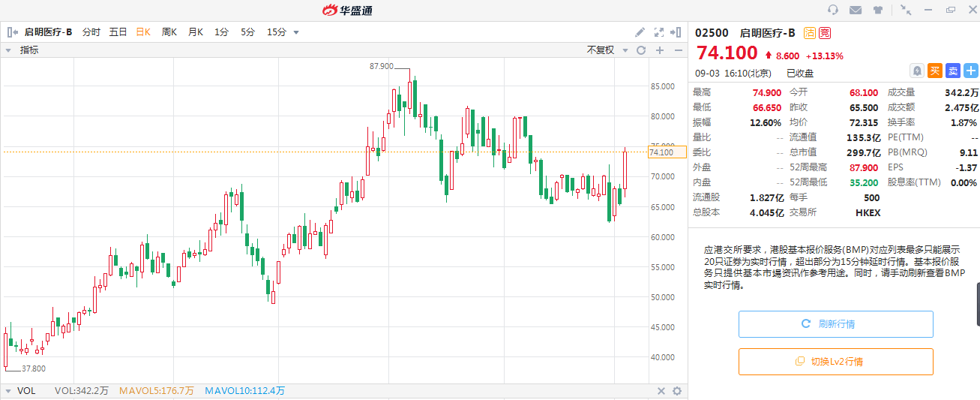Open the 不复权 adjustment dropdown
980x400 pixels.
point(606,50)
